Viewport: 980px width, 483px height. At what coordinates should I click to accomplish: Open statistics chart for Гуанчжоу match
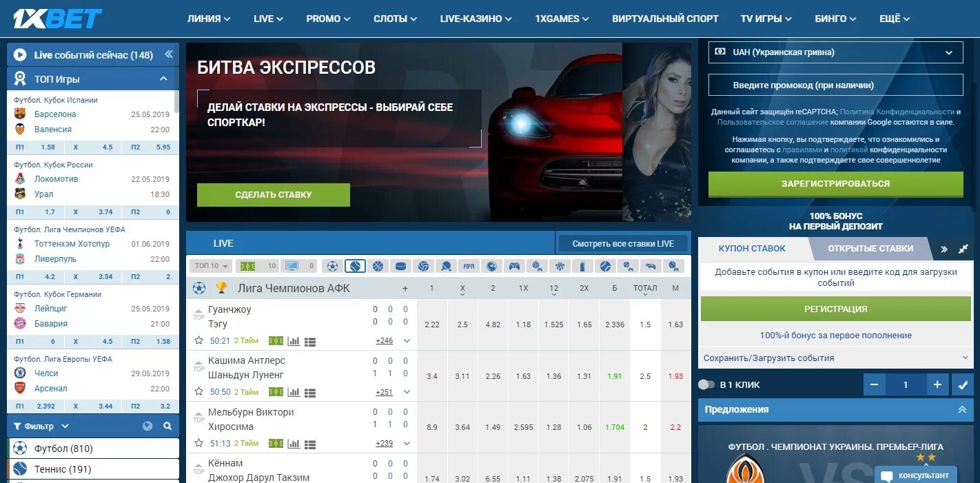294,341
